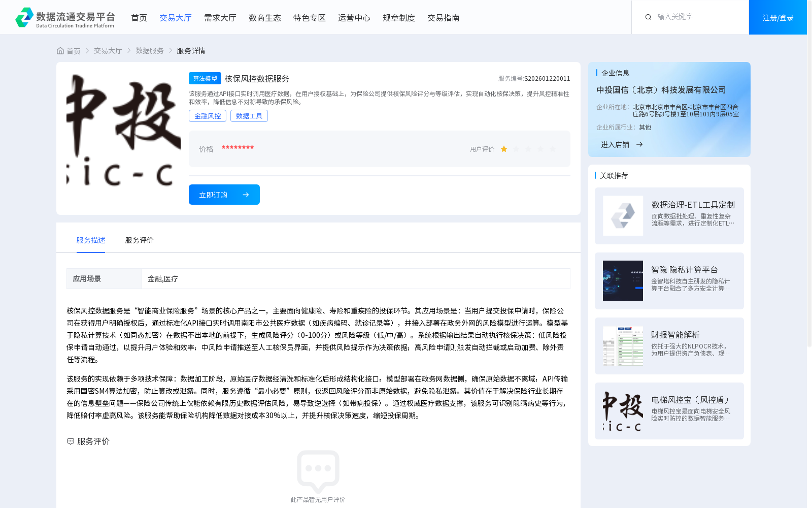
Task: Click the masked price ********
Action: coord(238,148)
